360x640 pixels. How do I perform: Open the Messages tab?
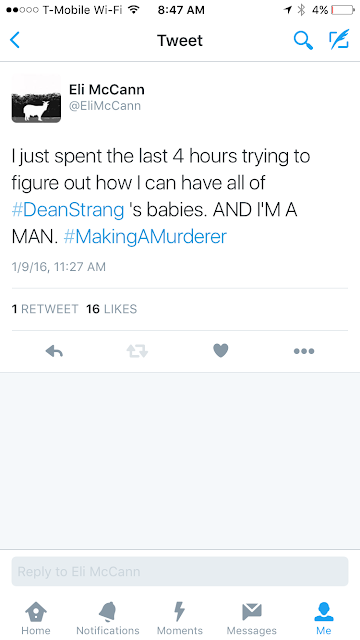coord(251,618)
